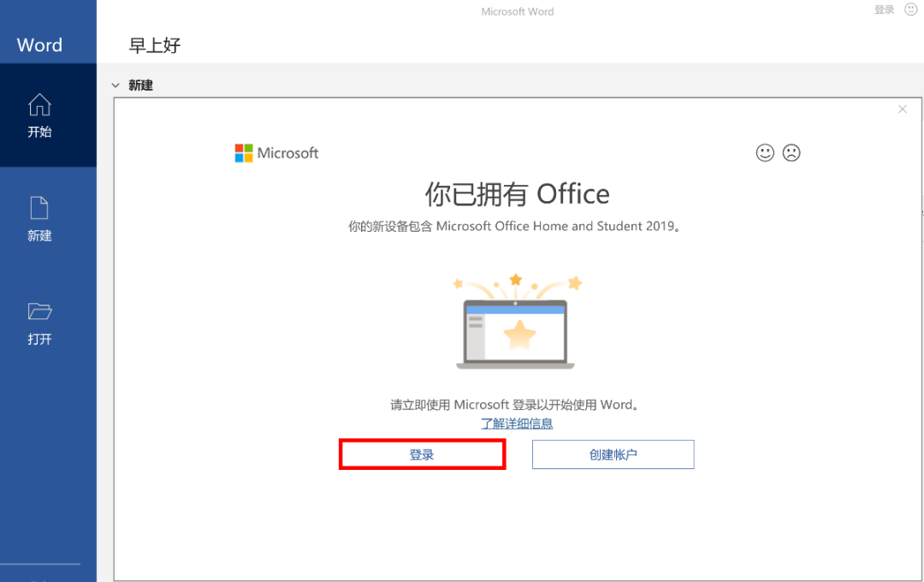Click 登录 link in the title bar

(884, 9)
